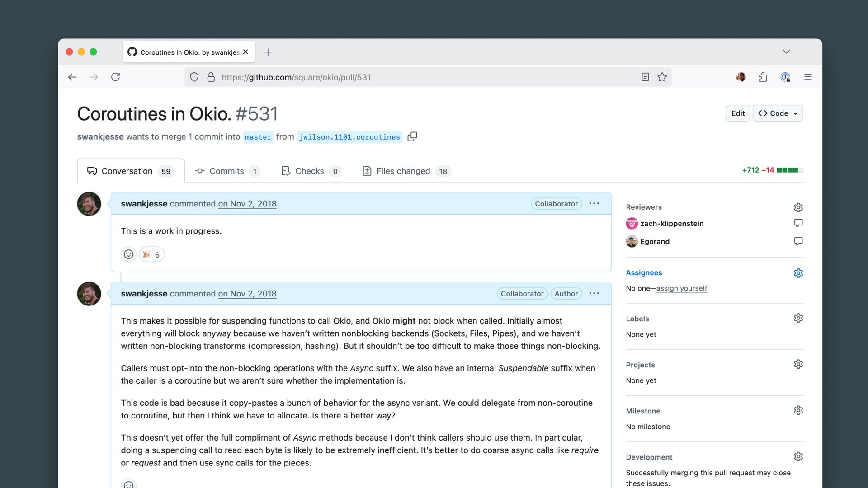Open the extensions puzzle icon
The width and height of the screenshot is (868, 488).
(763, 77)
